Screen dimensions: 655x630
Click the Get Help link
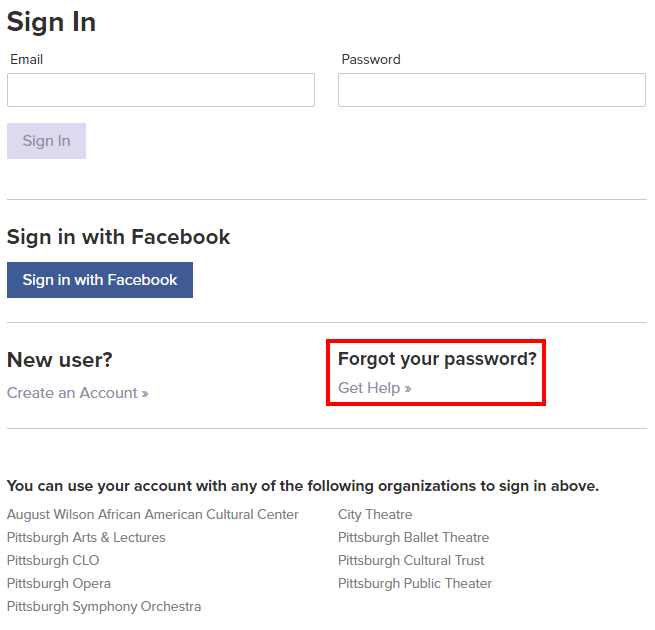click(x=374, y=388)
